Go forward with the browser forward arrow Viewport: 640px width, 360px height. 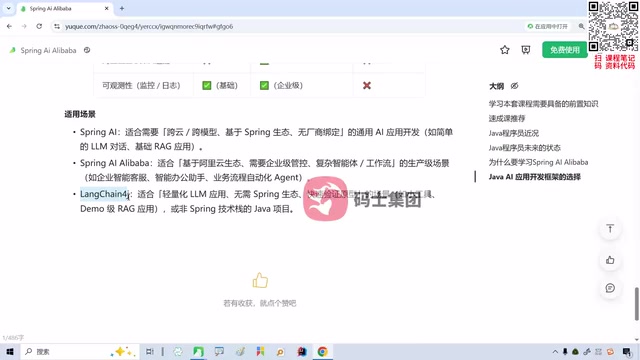[24, 27]
